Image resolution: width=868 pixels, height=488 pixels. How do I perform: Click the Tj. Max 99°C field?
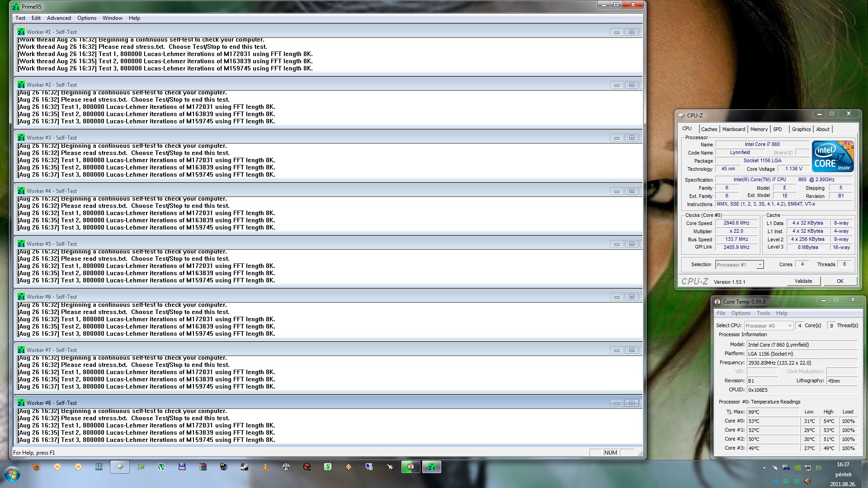click(x=773, y=412)
